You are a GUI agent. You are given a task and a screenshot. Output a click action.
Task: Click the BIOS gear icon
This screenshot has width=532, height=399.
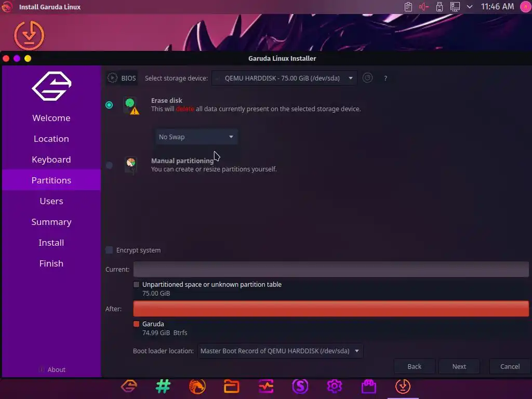[112, 78]
